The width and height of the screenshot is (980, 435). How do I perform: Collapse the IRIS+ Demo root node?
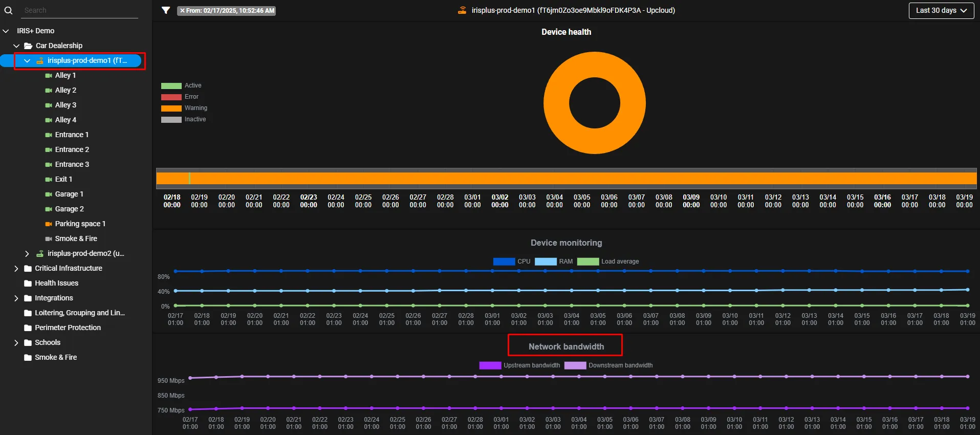pyautogui.click(x=6, y=31)
